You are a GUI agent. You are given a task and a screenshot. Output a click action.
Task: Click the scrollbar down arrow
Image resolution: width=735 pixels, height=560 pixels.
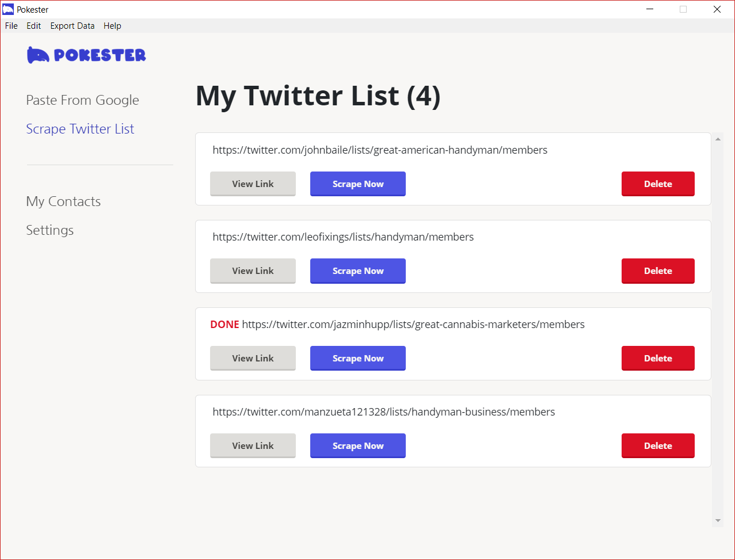tap(718, 520)
